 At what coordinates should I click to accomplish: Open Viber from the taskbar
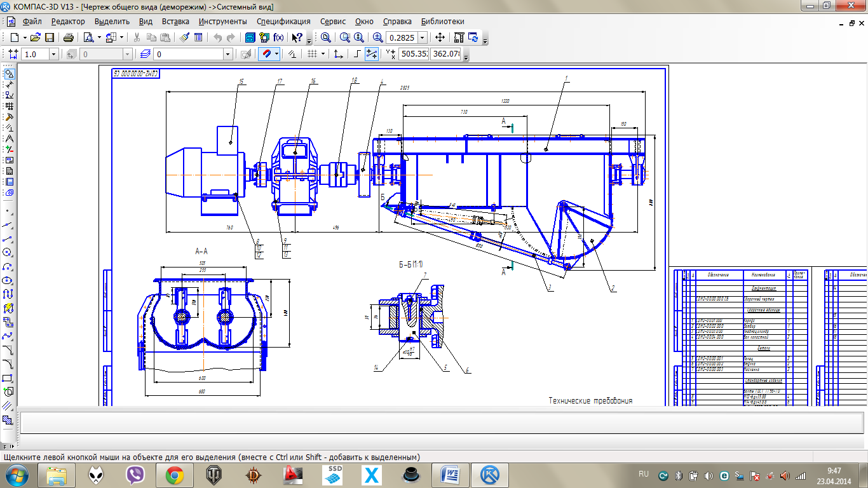pyautogui.click(x=135, y=475)
